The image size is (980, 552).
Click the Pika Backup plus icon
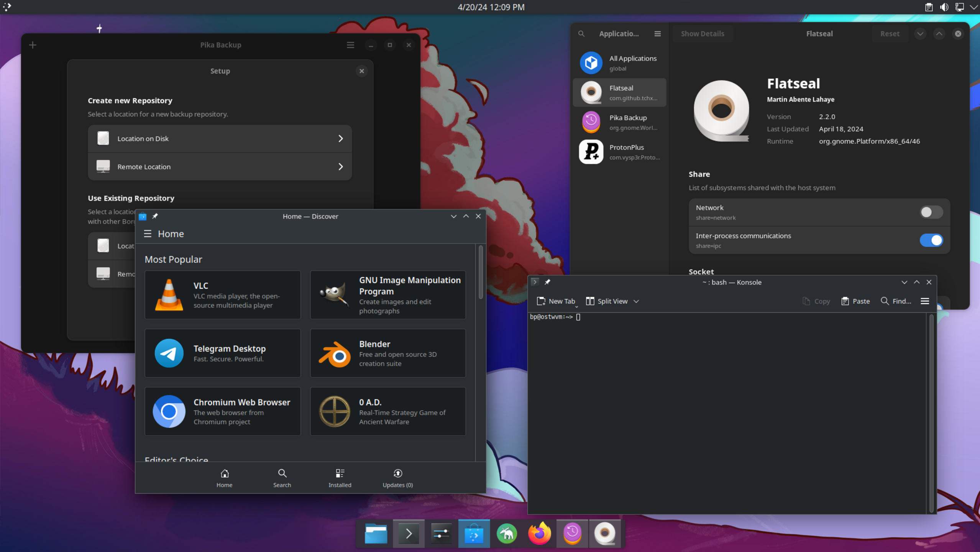(x=33, y=45)
